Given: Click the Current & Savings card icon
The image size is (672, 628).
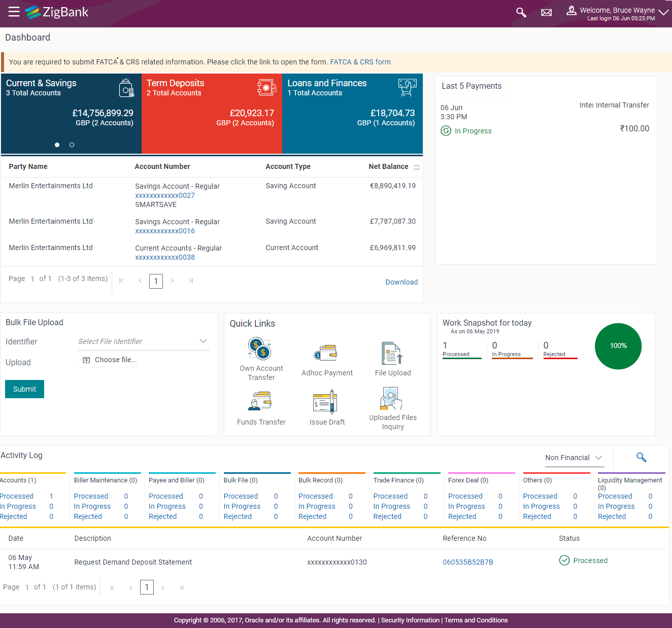Looking at the screenshot, I should tap(126, 88).
